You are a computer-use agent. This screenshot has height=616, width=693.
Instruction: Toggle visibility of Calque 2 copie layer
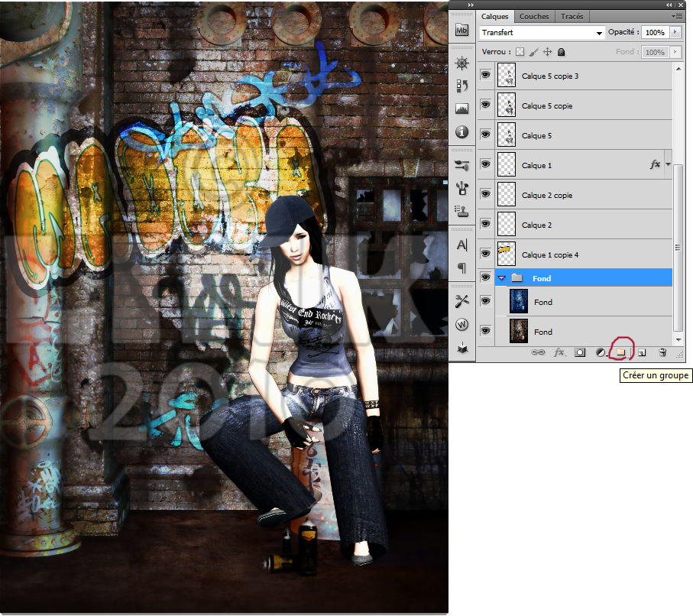click(485, 194)
